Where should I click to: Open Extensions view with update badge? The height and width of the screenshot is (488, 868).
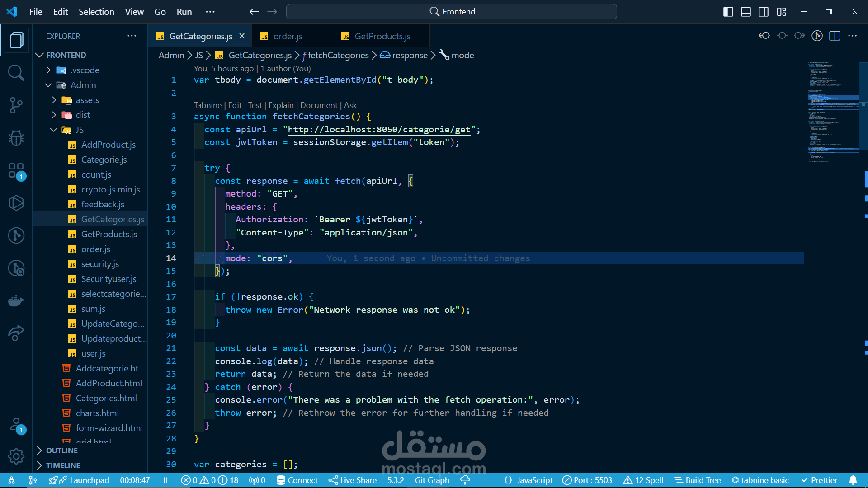(16, 171)
